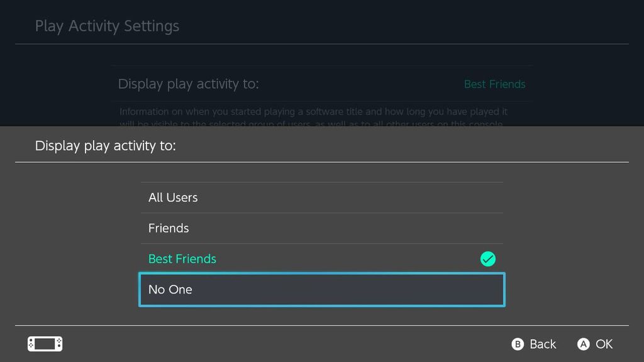The height and width of the screenshot is (362, 644).
Task: Click the Play Activity Settings heading
Action: pyautogui.click(x=107, y=26)
